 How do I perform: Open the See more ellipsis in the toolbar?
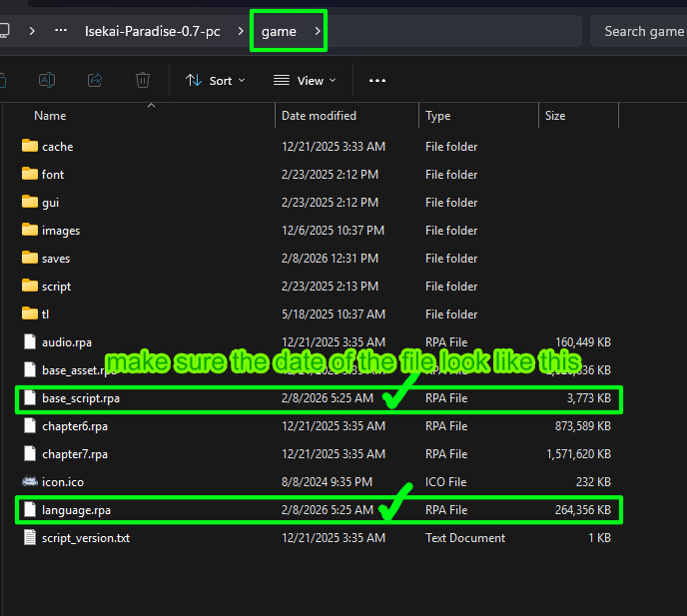pyautogui.click(x=377, y=81)
